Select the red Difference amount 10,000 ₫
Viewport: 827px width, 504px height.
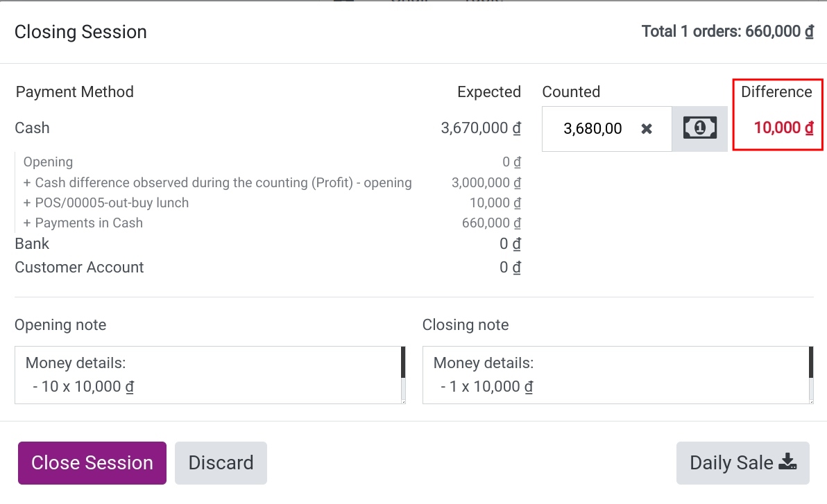(783, 128)
